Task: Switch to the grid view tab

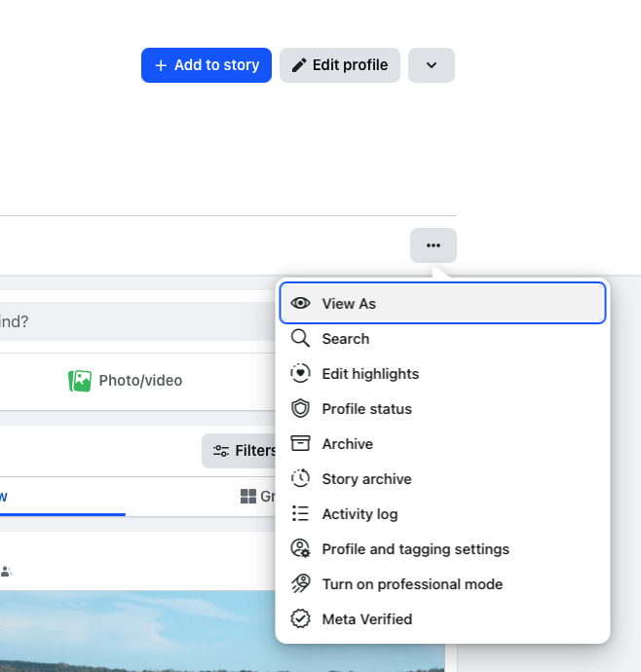Action: (256, 497)
